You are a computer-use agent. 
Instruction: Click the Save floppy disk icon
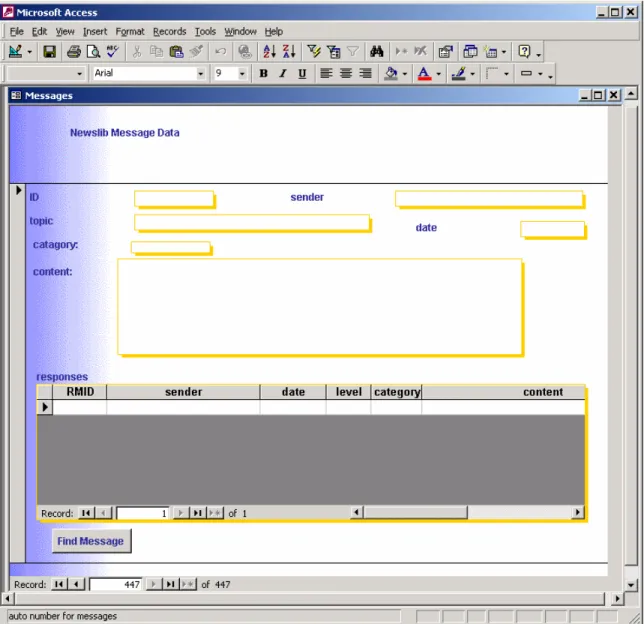click(49, 52)
